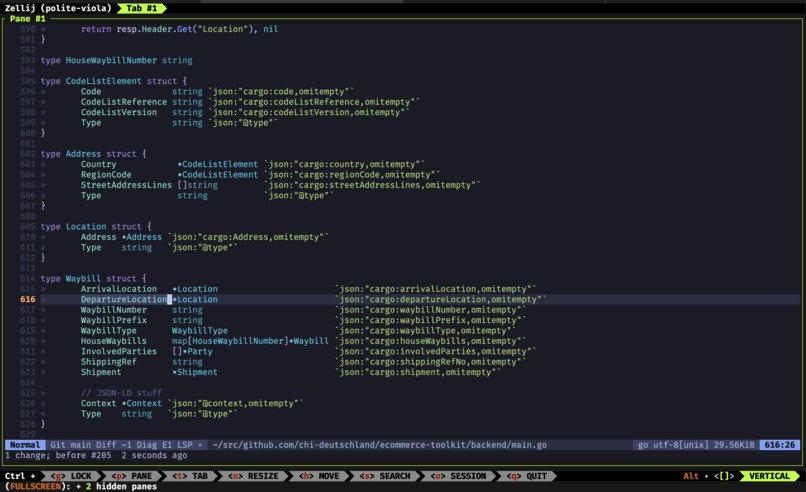
Task: Click the "2 hidden panes" fullscreen notice
Action: (121, 486)
